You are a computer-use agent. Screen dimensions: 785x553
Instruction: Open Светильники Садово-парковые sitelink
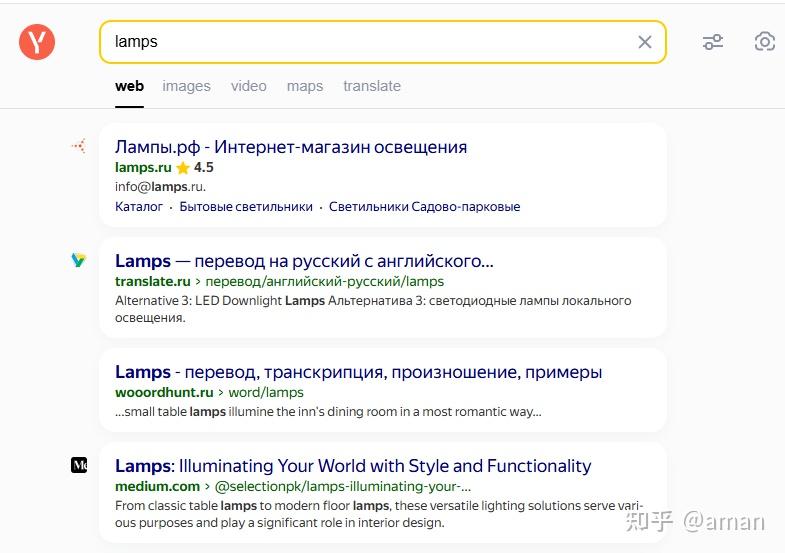pyautogui.click(x=425, y=207)
